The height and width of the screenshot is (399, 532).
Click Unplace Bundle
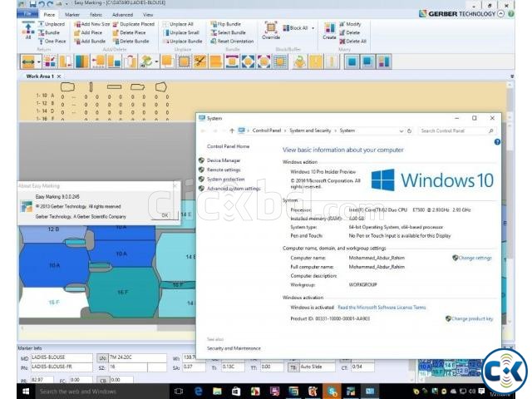tap(183, 41)
